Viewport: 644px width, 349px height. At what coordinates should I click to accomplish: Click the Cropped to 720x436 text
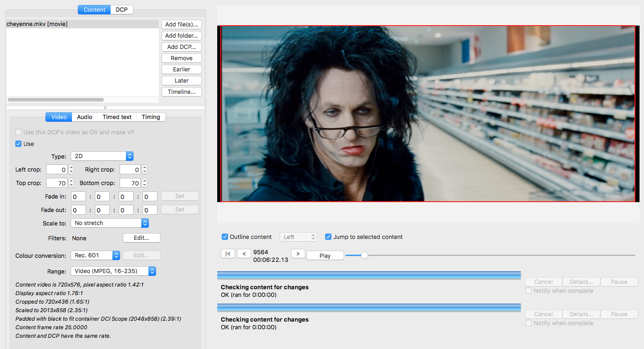[53, 301]
